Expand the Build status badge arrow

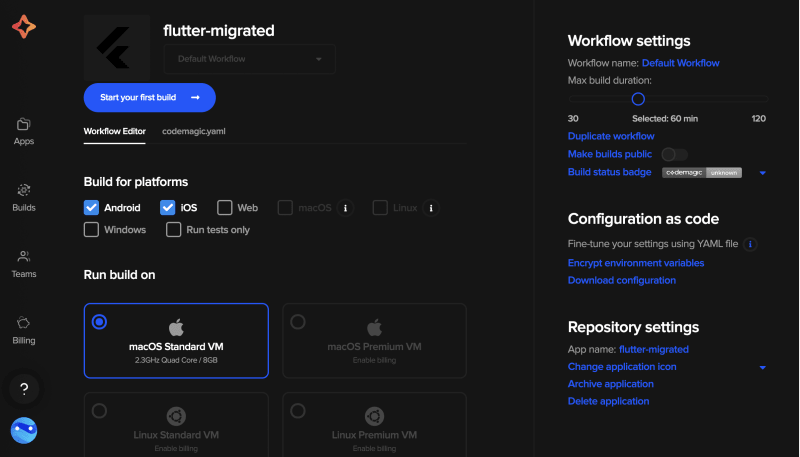762,173
